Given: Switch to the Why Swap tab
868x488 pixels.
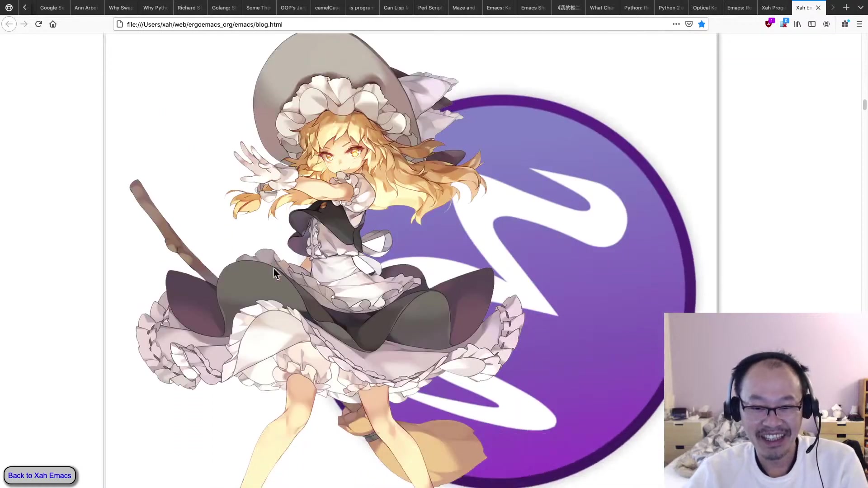Looking at the screenshot, I should click(121, 8).
